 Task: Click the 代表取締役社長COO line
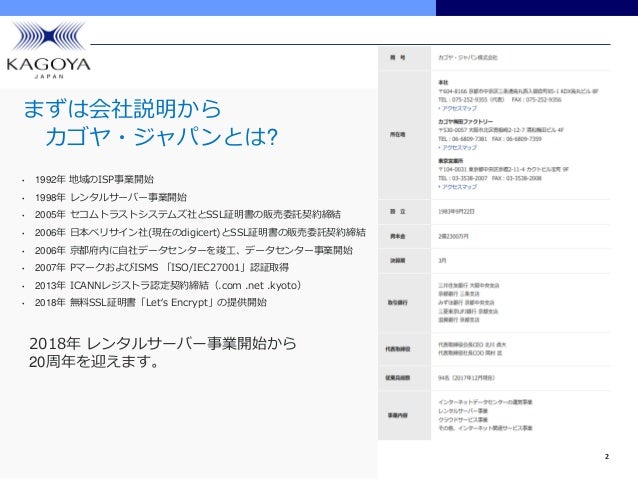470,353
